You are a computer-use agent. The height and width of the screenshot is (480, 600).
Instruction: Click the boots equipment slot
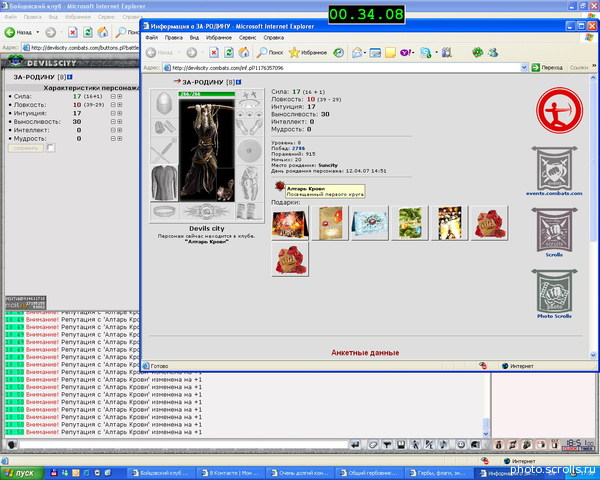[x=249, y=212]
